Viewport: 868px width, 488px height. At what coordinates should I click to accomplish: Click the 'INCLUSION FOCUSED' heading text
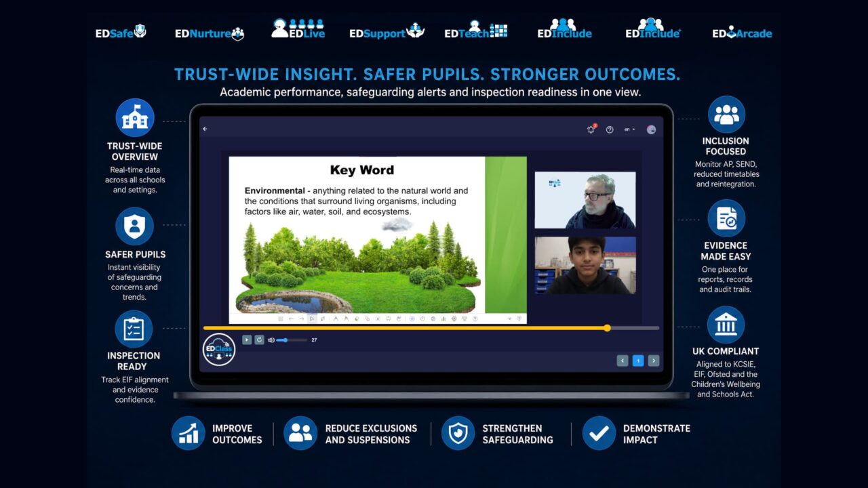click(726, 146)
